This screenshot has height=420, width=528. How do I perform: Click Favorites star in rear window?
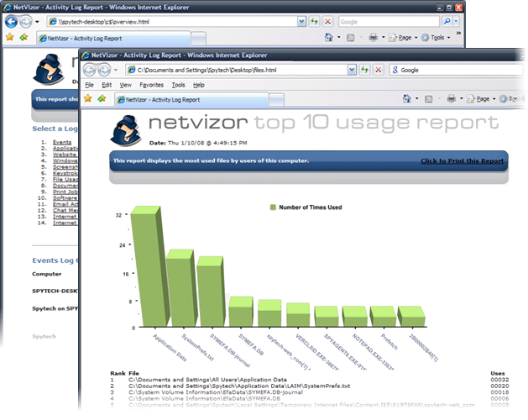(10, 37)
